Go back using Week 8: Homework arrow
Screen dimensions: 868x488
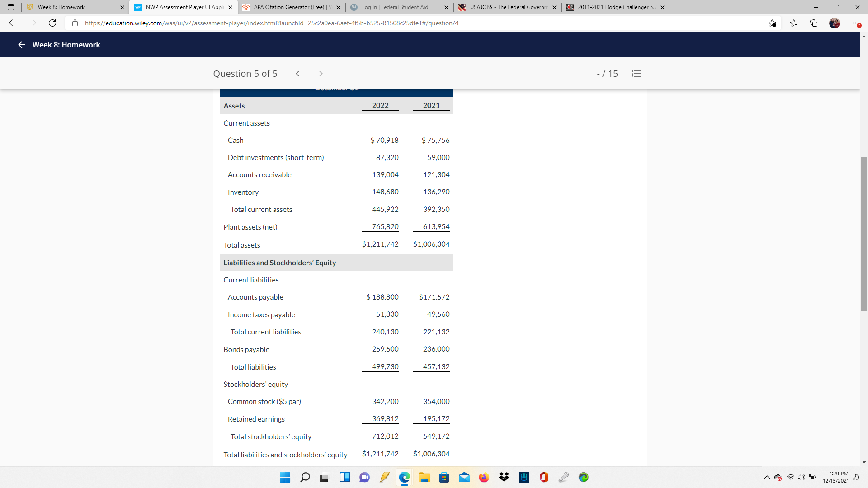21,45
